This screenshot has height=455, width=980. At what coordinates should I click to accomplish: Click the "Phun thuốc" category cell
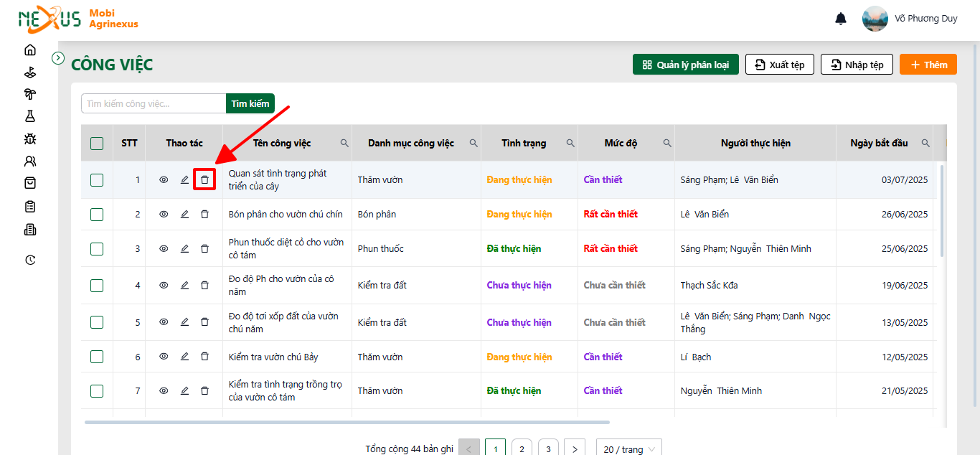(416, 248)
